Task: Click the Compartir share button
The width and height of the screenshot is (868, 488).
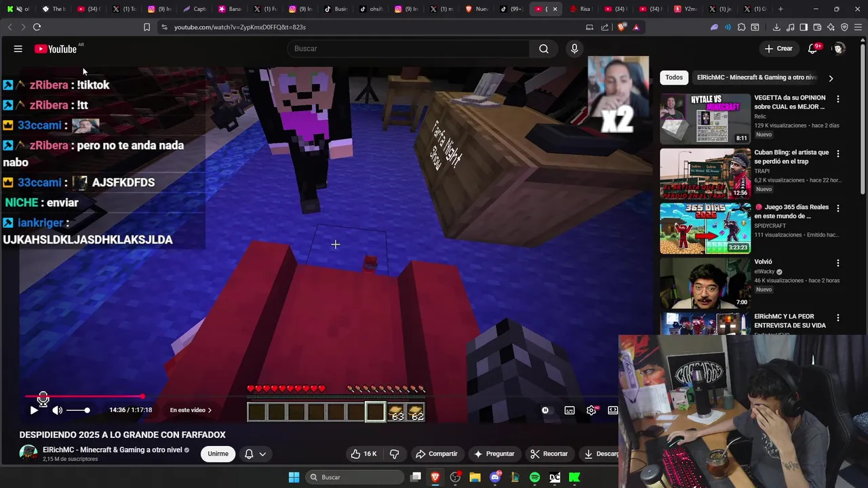Action: click(x=436, y=454)
